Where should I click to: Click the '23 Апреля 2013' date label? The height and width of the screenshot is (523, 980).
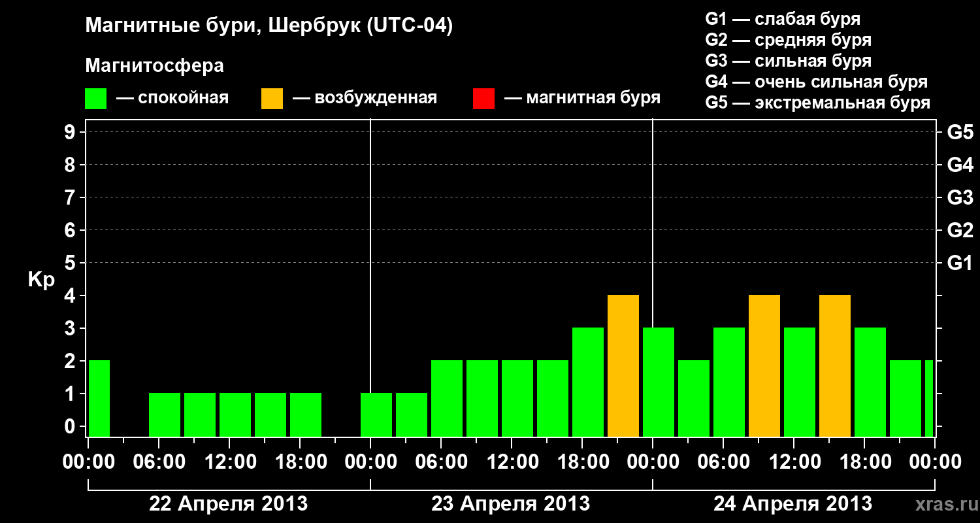[511, 503]
